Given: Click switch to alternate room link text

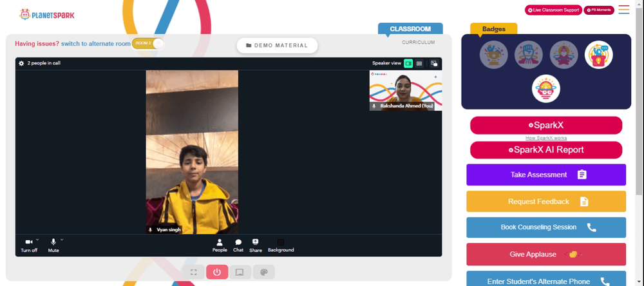Looking at the screenshot, I should [96, 44].
